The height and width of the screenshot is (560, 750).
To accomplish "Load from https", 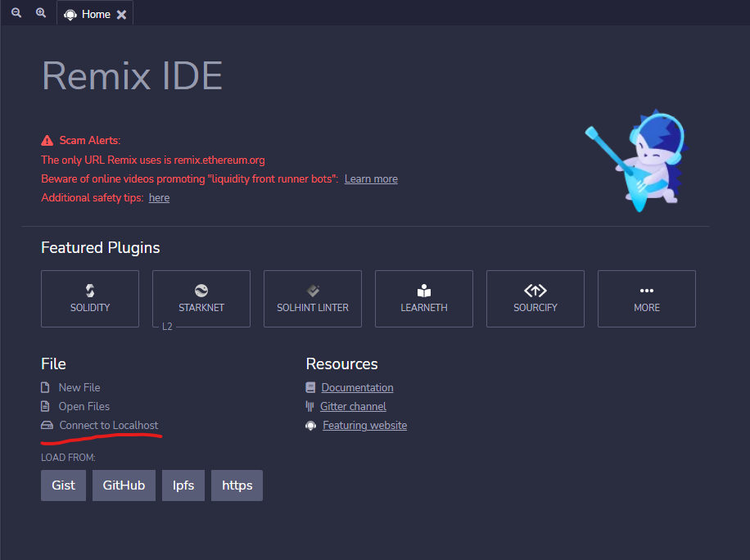I will point(237,485).
